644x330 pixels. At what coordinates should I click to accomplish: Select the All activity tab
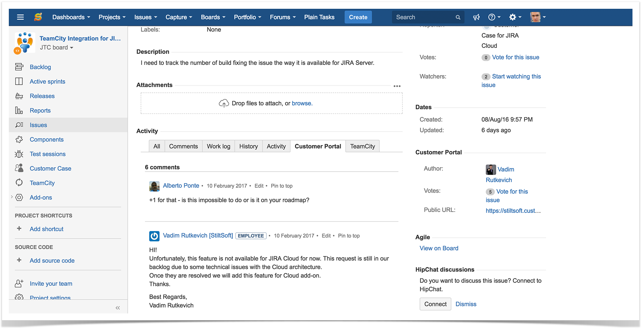pos(157,146)
